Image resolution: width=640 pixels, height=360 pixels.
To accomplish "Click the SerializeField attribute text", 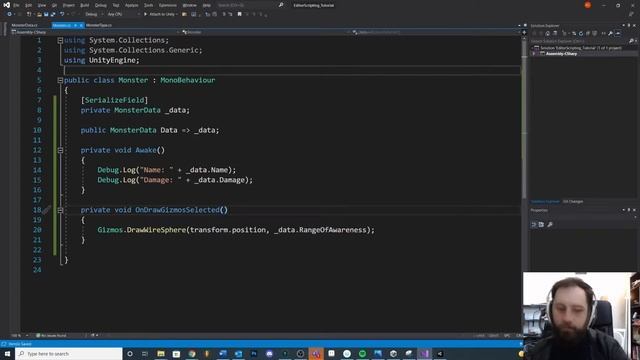I will coord(114,100).
